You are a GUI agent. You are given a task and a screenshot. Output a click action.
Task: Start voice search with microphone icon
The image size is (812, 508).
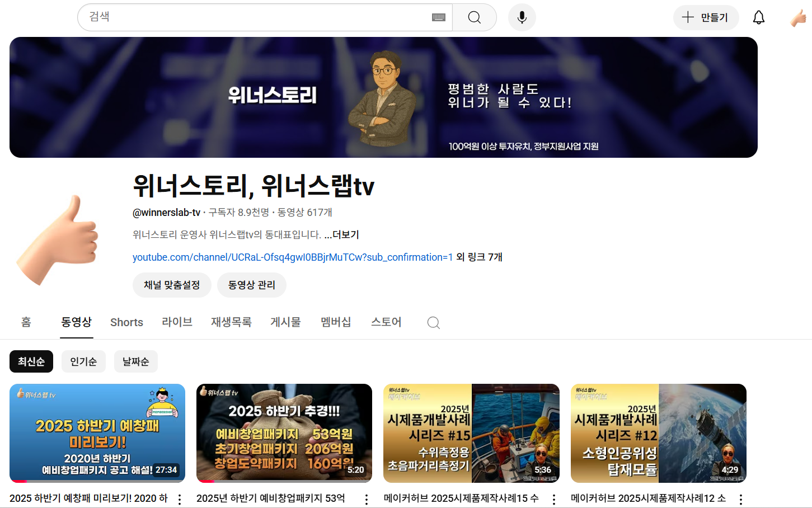522,17
